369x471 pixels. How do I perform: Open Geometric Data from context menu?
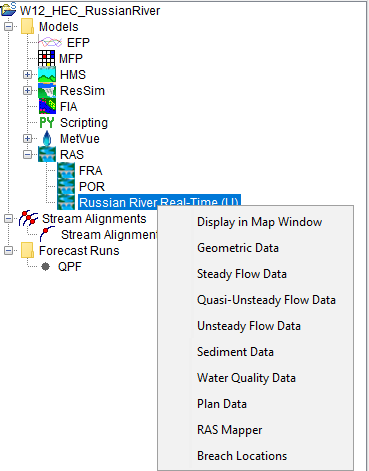tap(238, 248)
